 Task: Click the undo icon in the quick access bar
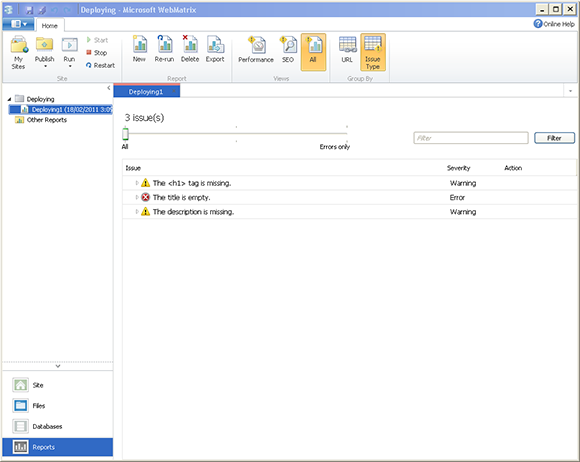tap(54, 10)
